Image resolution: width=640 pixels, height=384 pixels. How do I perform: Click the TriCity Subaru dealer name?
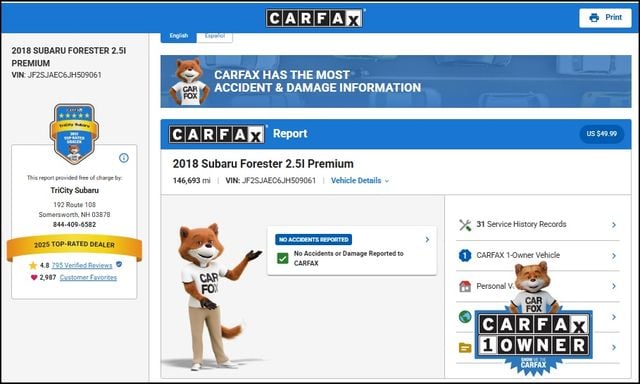tap(74, 190)
